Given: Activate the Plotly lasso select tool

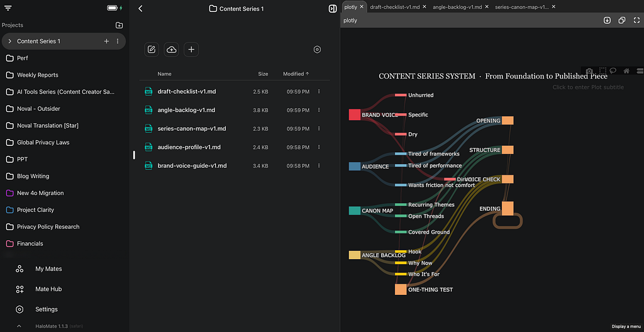Looking at the screenshot, I should click(x=613, y=70).
